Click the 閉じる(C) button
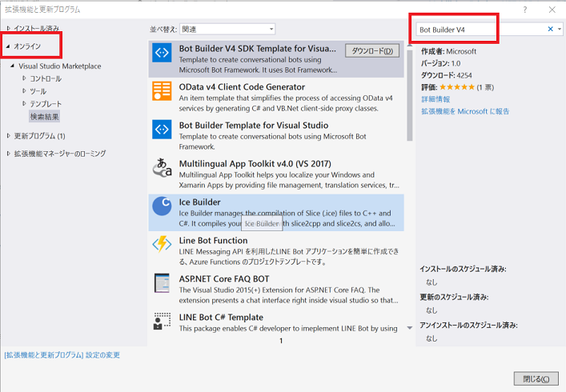The width and height of the screenshot is (566, 392). click(536, 378)
